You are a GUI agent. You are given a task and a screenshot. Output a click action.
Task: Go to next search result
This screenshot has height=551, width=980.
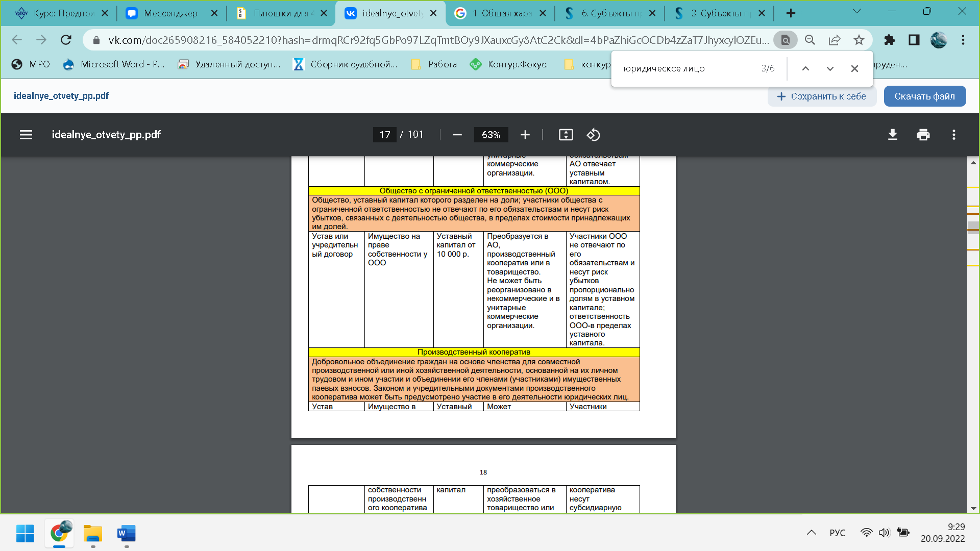pos(830,68)
